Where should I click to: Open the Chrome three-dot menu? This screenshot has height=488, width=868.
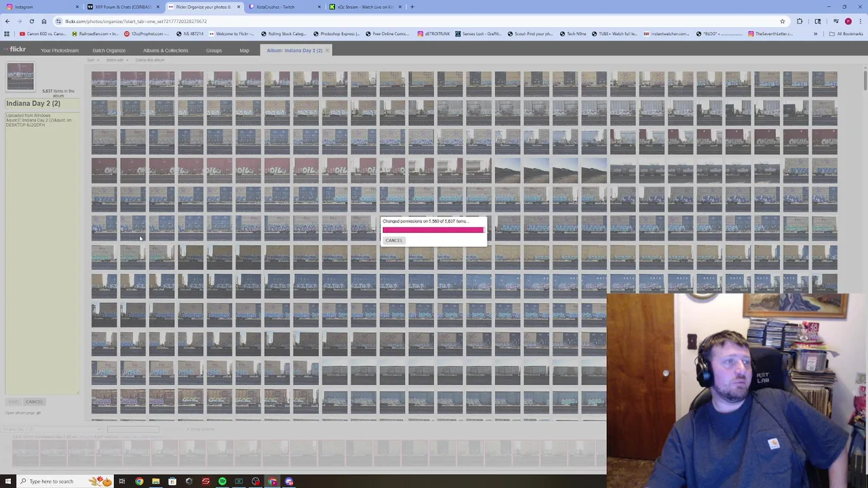860,21
